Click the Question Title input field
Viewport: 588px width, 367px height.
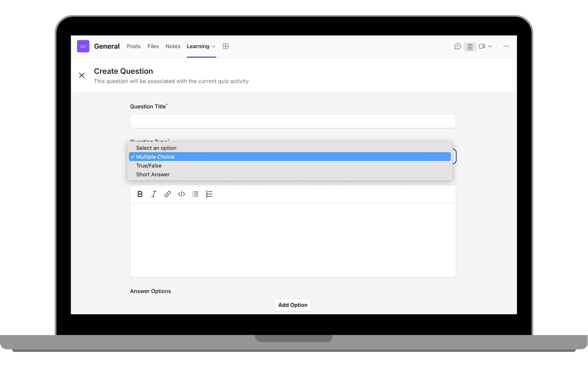(293, 121)
